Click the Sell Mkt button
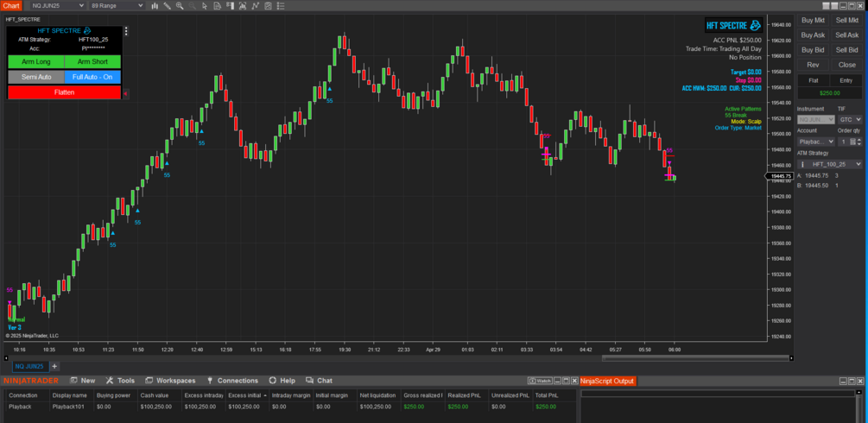This screenshot has width=868, height=423. pos(847,21)
